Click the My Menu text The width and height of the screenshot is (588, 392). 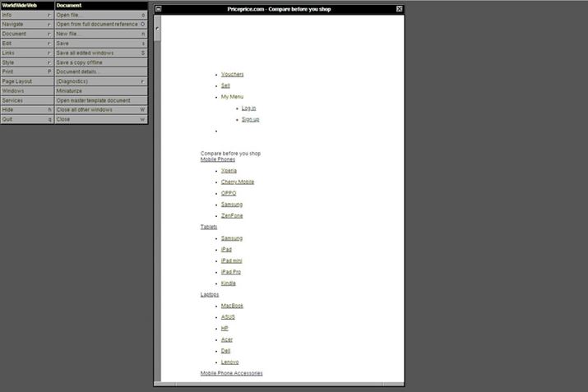point(232,97)
